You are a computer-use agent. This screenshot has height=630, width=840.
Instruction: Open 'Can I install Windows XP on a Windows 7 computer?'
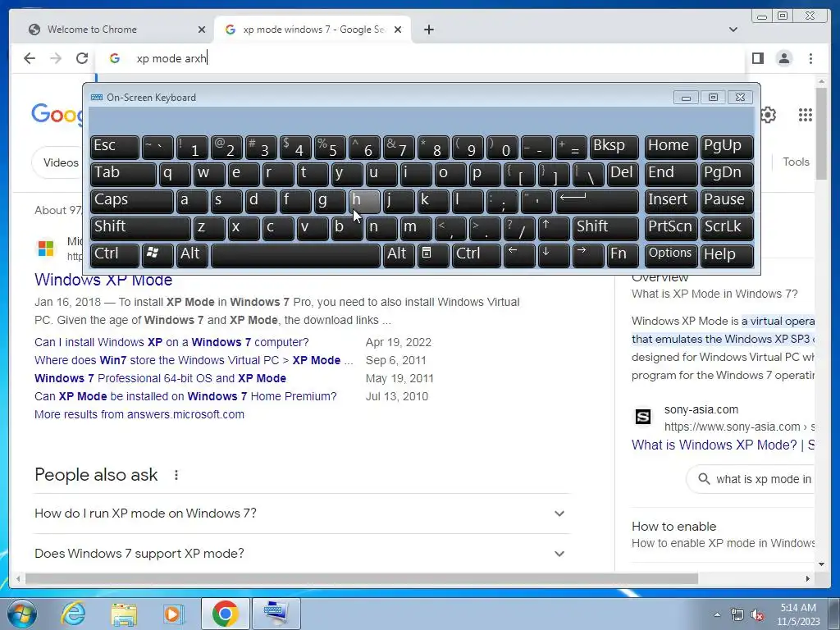(x=171, y=342)
